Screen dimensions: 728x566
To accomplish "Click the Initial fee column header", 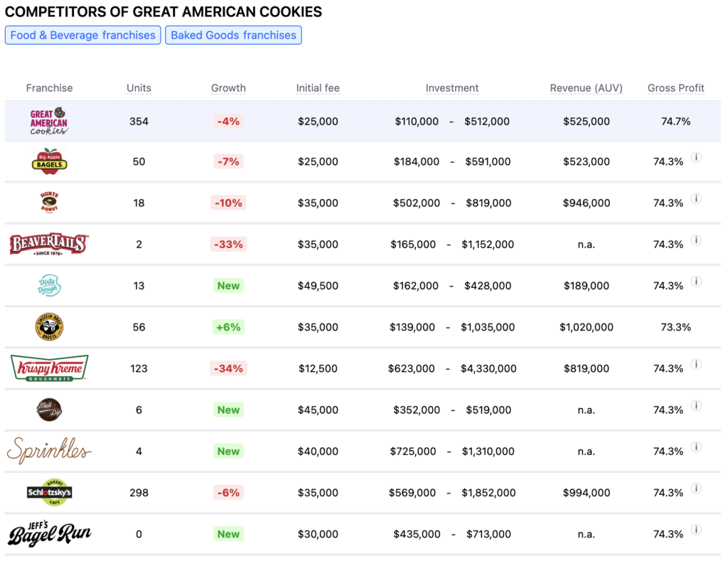I will tap(318, 87).
